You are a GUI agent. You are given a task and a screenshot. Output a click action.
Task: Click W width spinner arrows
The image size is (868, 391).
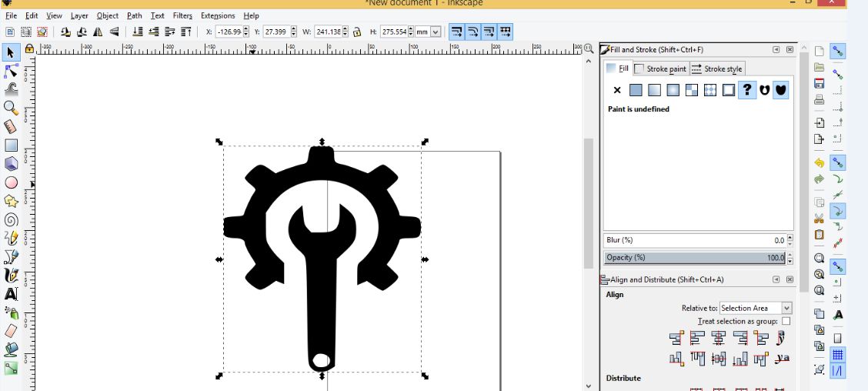[x=346, y=32]
